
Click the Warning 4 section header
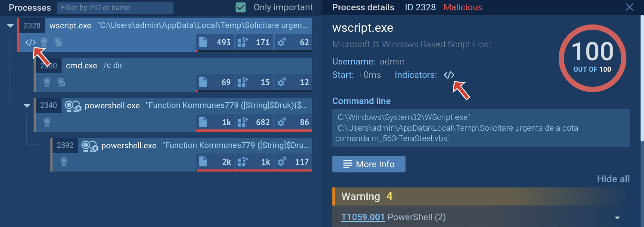[x=481, y=196]
